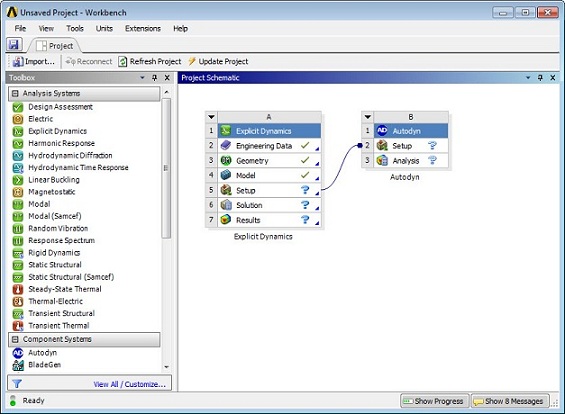Open the Extensions menu
Image resolution: width=565 pixels, height=414 pixels.
pos(143,28)
